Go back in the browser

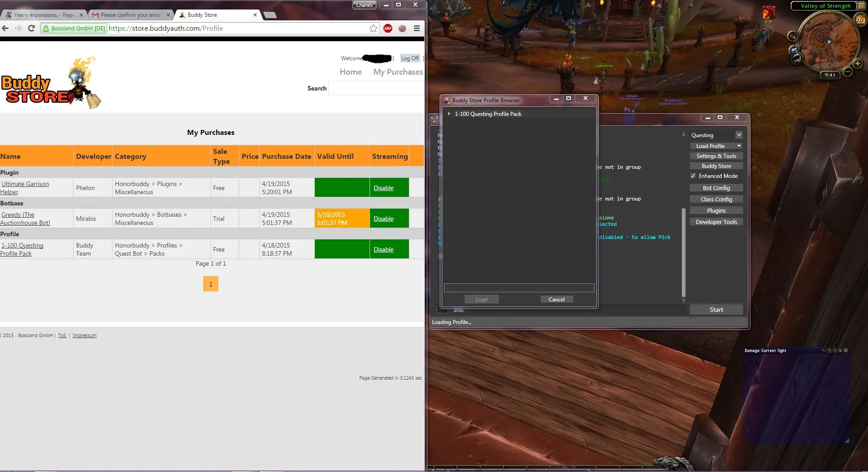pyautogui.click(x=5, y=28)
